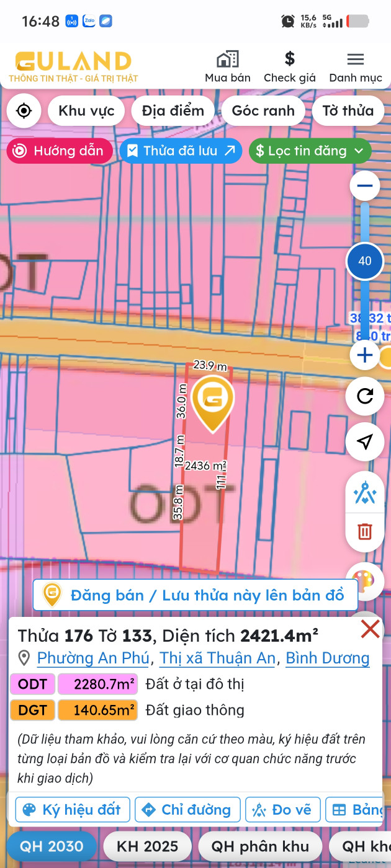391x868 pixels.
Task: Switch to the KH 2025 tab
Action: point(148,846)
